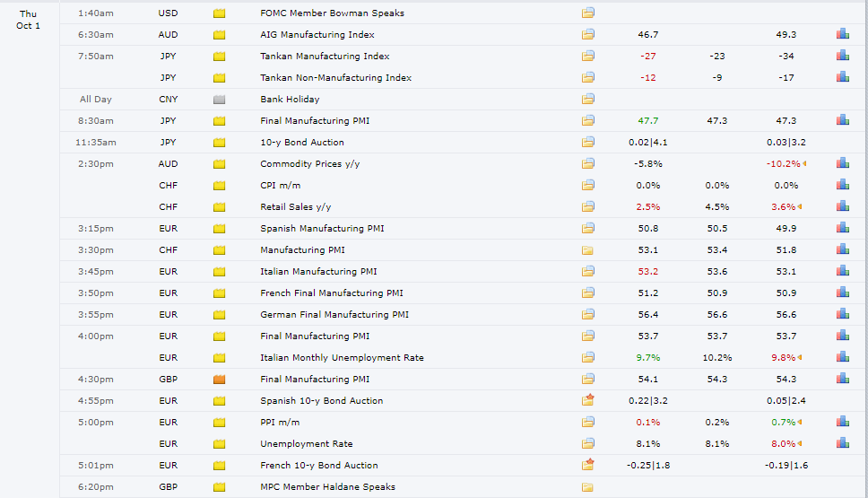Screen dimensions: 868x498
Task: Show chart for PPI m/m
Action: click(843, 422)
